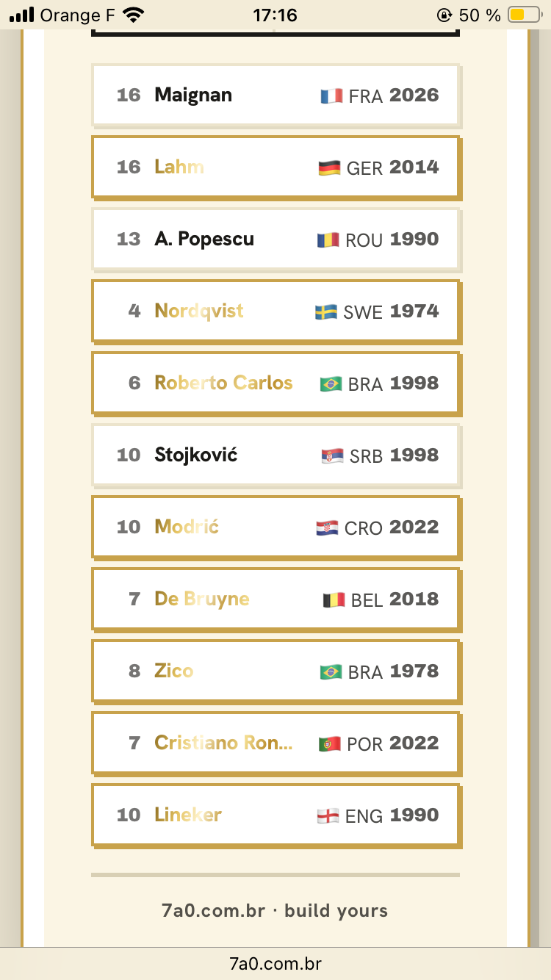The image size is (551, 980).
Task: Tap the Portugal flag beside Cristiano Ronaldo
Action: click(x=329, y=744)
